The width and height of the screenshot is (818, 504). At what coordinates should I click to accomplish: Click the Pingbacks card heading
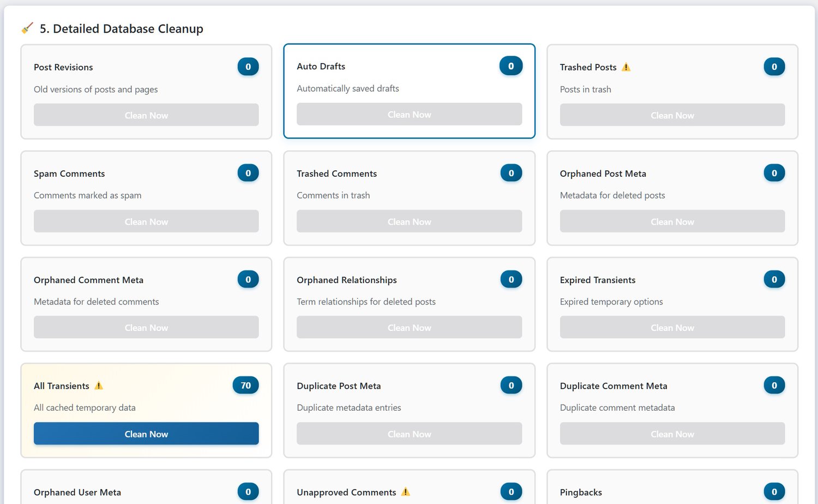(x=581, y=493)
